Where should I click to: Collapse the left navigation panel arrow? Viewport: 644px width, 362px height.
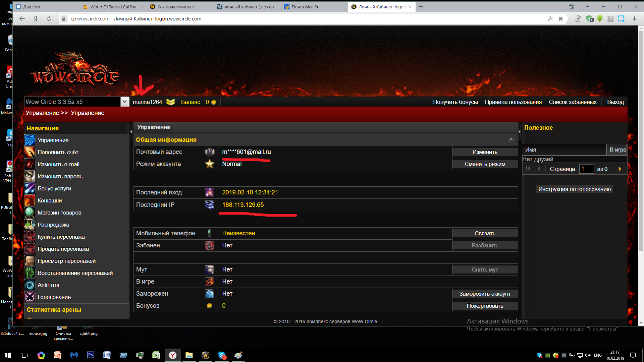[x=131, y=132]
